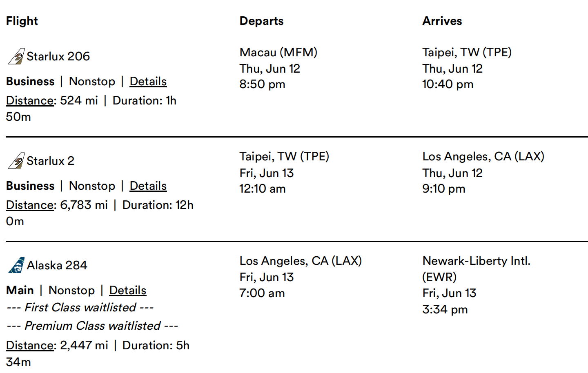The width and height of the screenshot is (588, 373).
Task: Click the Starlux 206 airline logo
Action: tap(16, 56)
